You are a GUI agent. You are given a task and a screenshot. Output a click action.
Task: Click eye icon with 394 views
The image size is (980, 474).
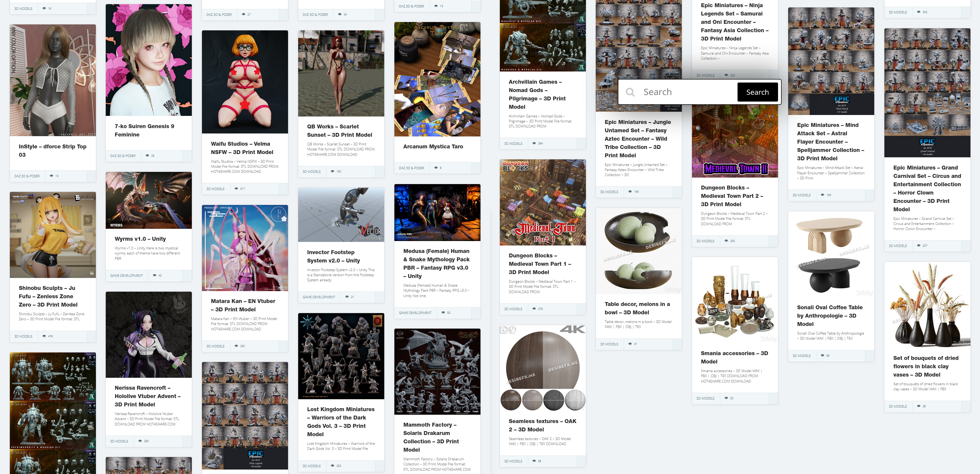coord(534,143)
